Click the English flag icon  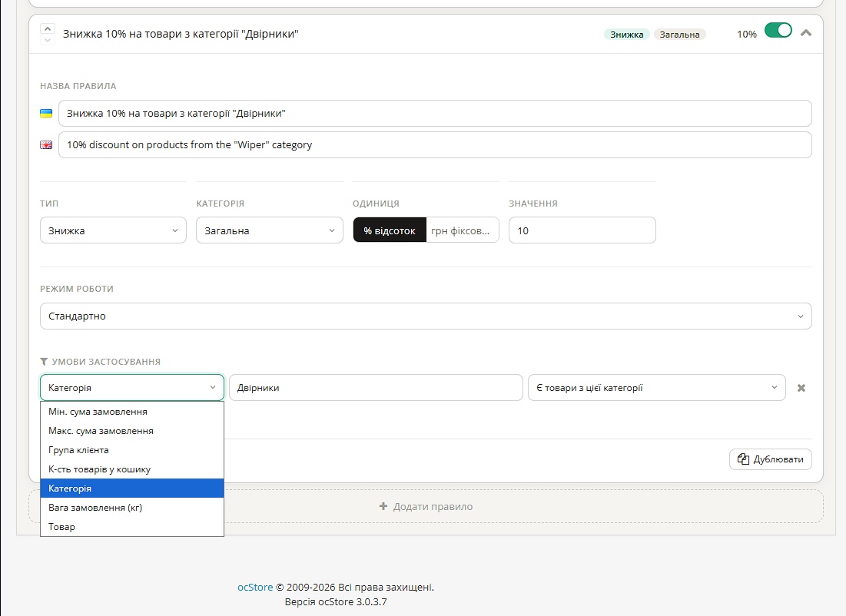click(46, 144)
